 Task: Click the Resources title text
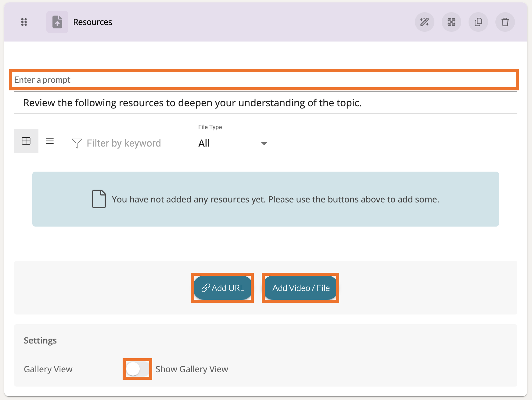coord(92,22)
